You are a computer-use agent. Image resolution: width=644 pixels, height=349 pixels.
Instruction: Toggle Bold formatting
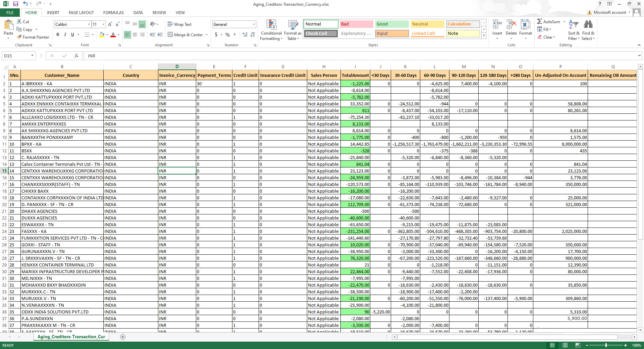[x=58, y=35]
